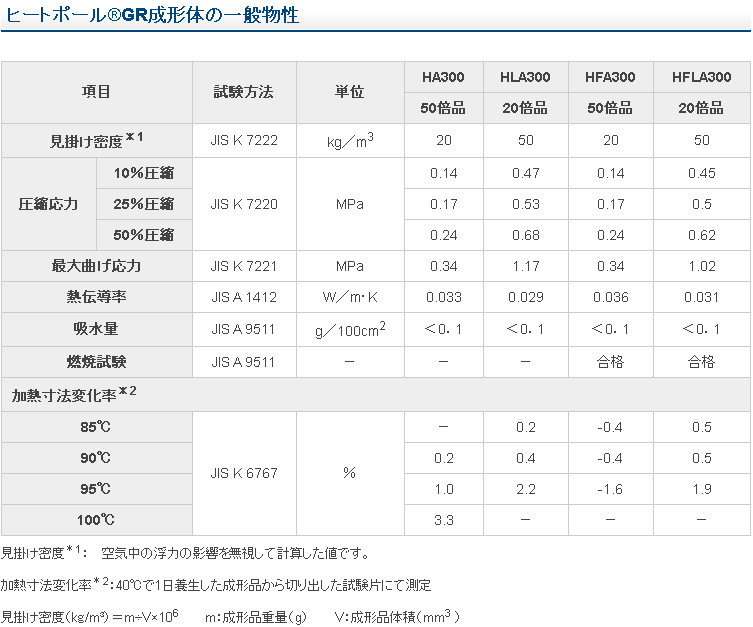Click the footnote about 空気中の浮力
The image size is (753, 627).
(185, 553)
